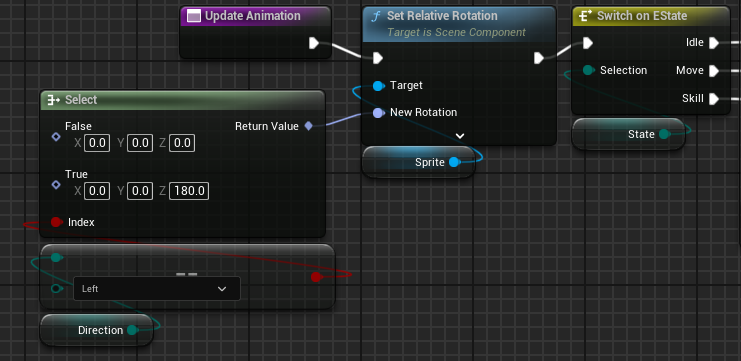Click the Skill output execution pin
The width and height of the screenshot is (741, 361).
pyautogui.click(x=714, y=99)
